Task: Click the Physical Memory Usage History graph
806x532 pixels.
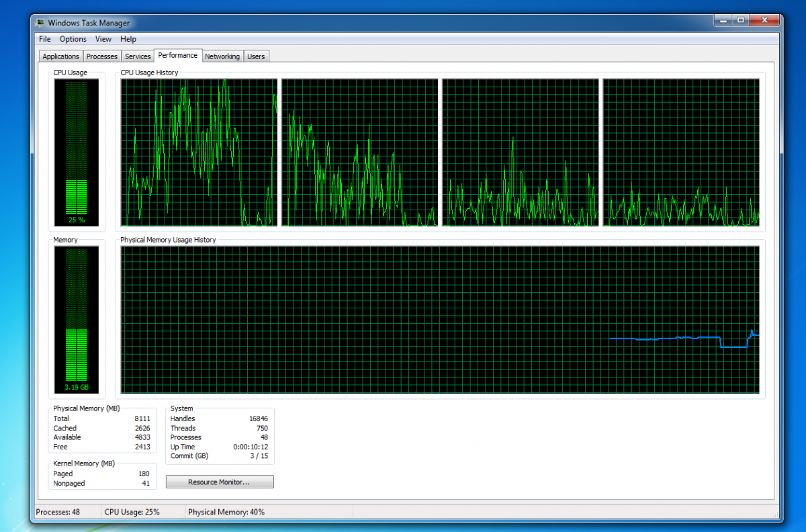Action: [440, 320]
